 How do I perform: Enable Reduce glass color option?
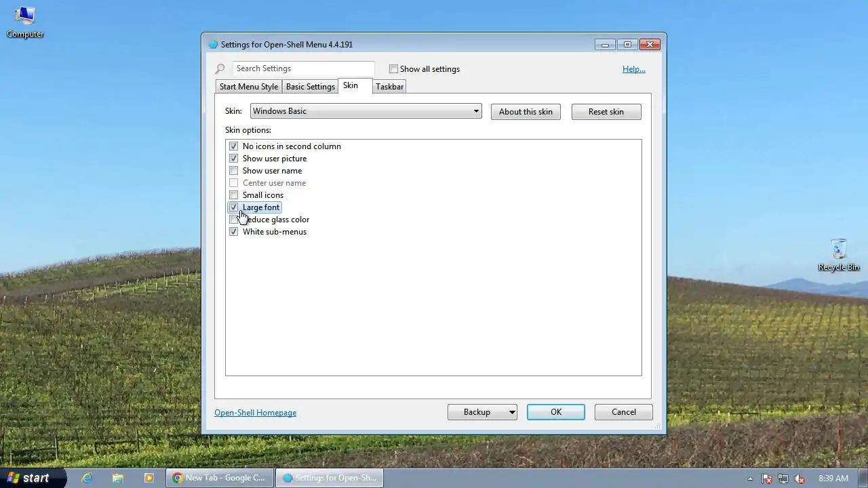coord(233,220)
